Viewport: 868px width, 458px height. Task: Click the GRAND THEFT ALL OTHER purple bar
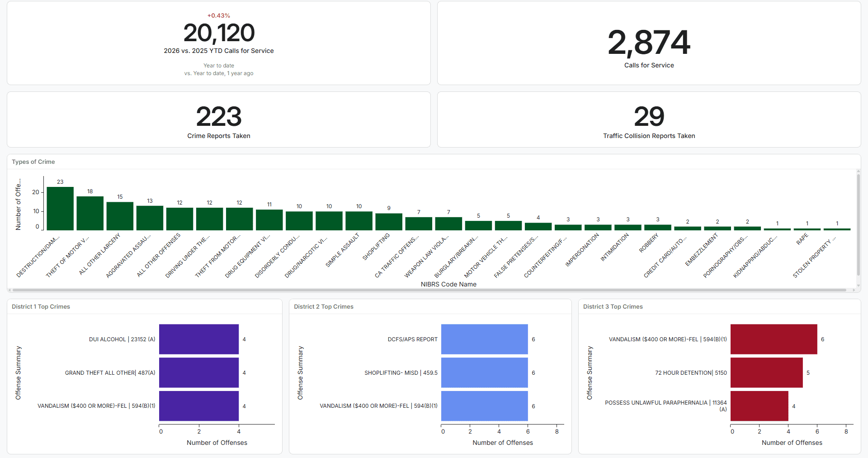pos(199,372)
